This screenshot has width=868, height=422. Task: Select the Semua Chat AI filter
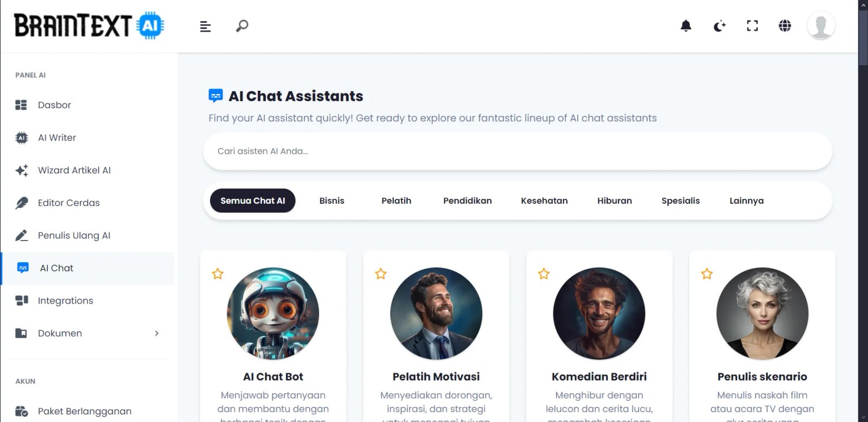tap(252, 200)
